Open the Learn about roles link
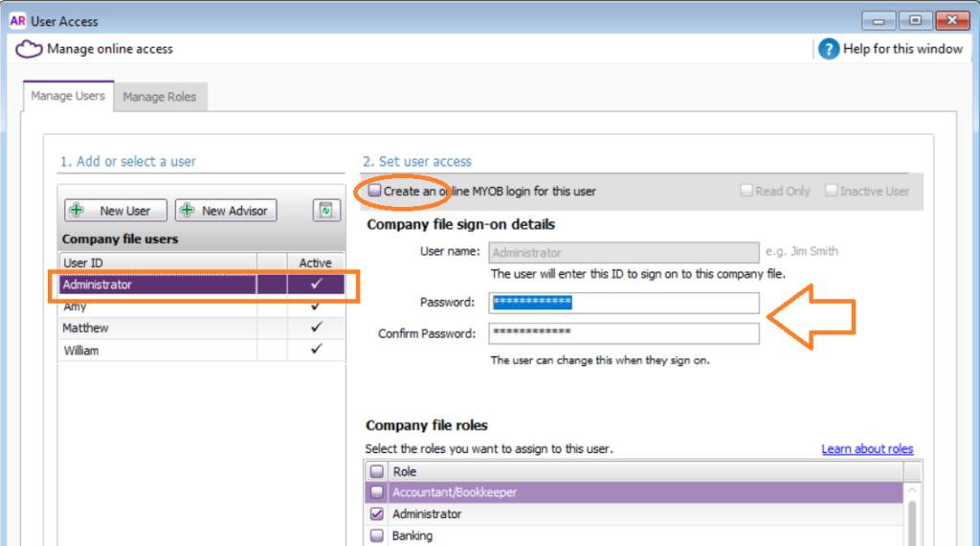980x546 pixels. point(867,449)
